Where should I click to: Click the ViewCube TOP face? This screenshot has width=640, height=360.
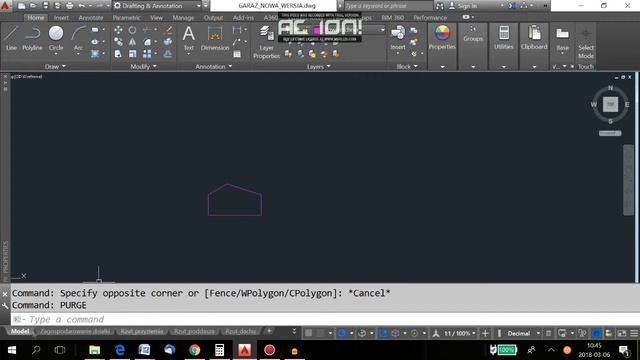point(610,104)
